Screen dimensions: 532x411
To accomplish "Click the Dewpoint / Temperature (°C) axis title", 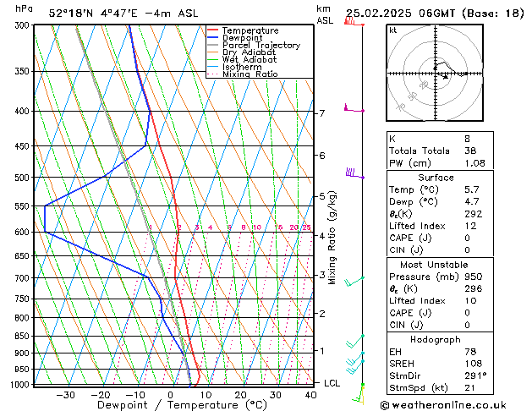I will pyautogui.click(x=182, y=405).
